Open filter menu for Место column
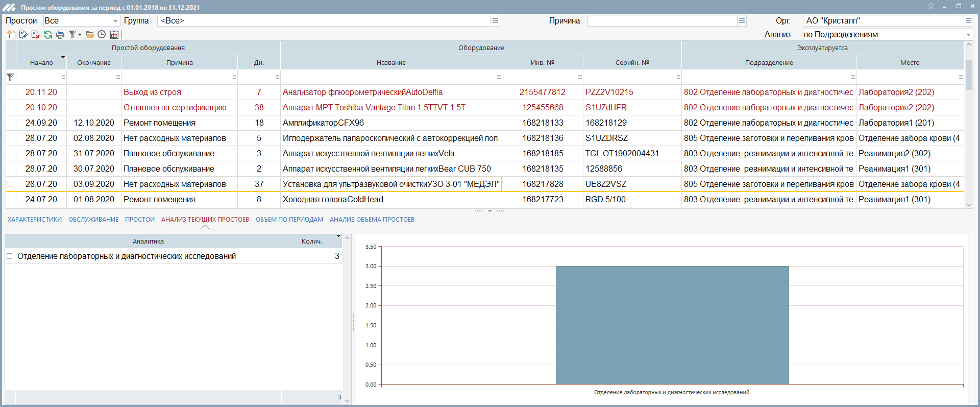Viewport: 980px width, 407px height. (x=961, y=77)
